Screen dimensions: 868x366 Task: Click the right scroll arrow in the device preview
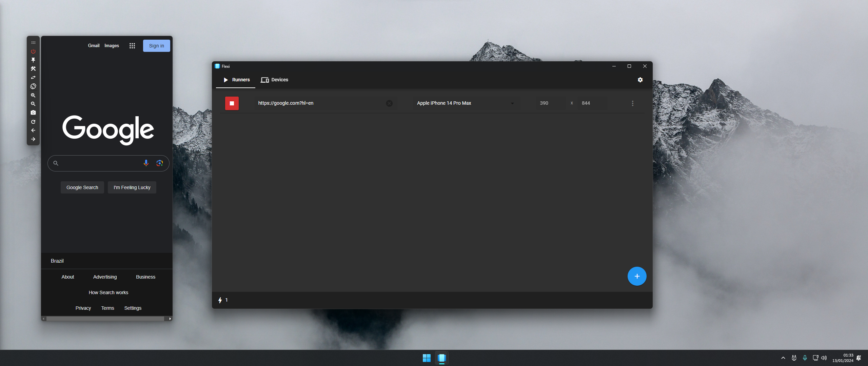[170, 319]
